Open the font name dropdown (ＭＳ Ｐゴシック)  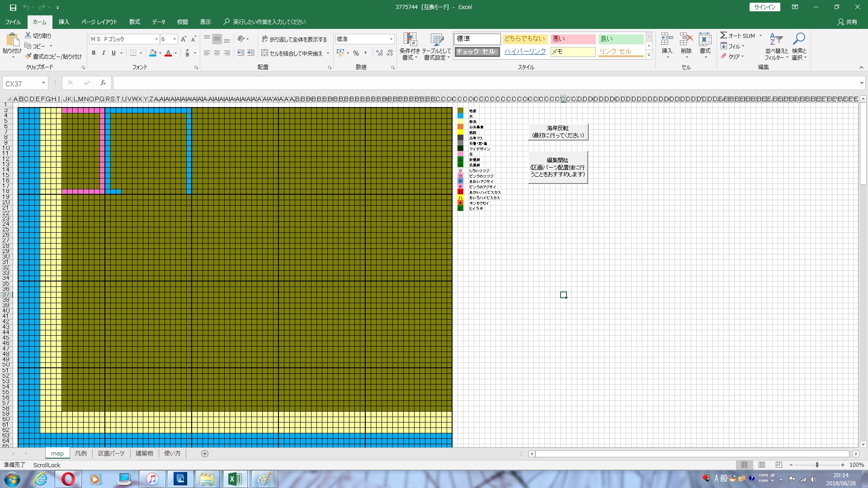click(156, 39)
